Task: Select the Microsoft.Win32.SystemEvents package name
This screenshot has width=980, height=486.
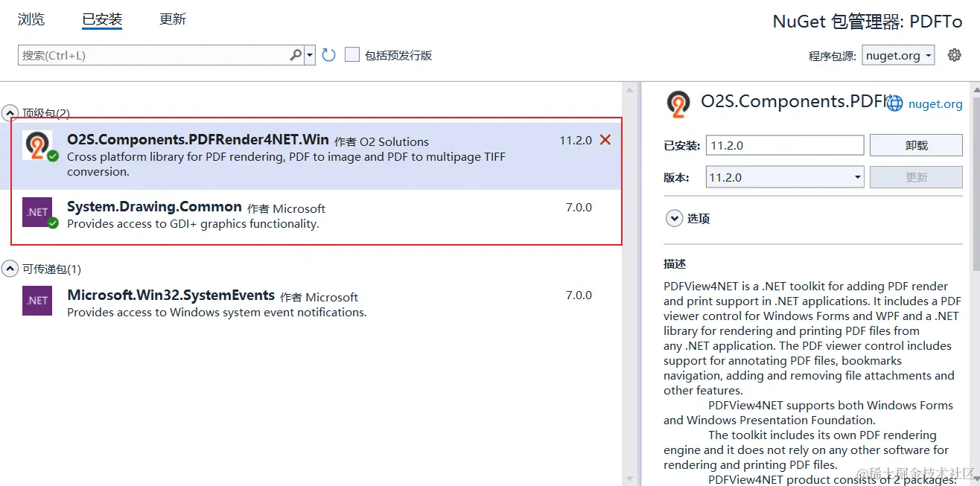Action: point(171,295)
